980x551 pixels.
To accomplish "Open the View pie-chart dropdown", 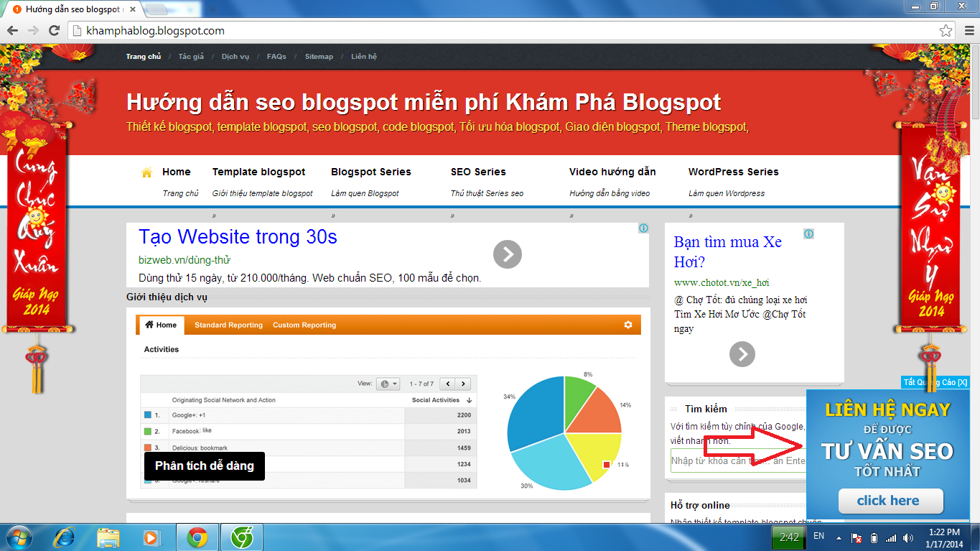I will [x=388, y=384].
